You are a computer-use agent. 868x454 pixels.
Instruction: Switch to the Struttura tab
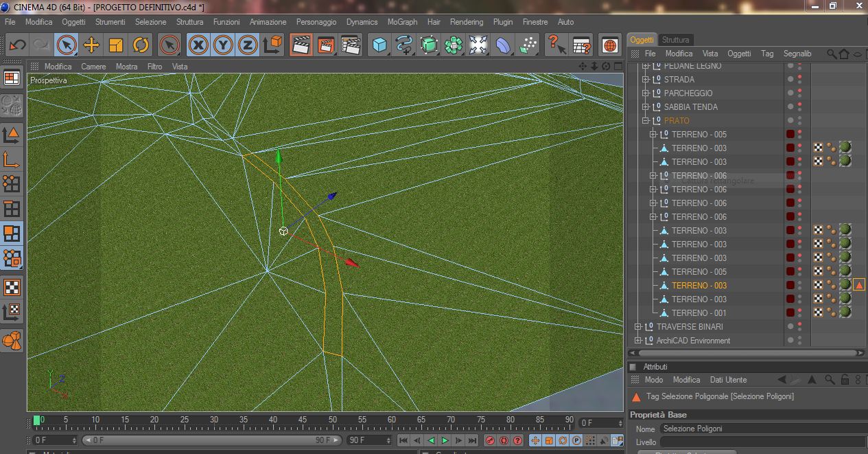click(x=676, y=40)
